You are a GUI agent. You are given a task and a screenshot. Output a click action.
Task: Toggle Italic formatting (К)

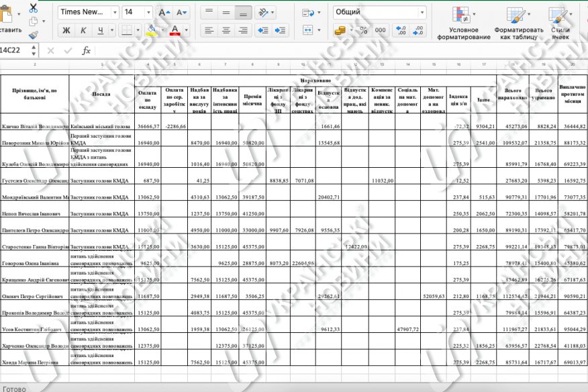coord(83,30)
